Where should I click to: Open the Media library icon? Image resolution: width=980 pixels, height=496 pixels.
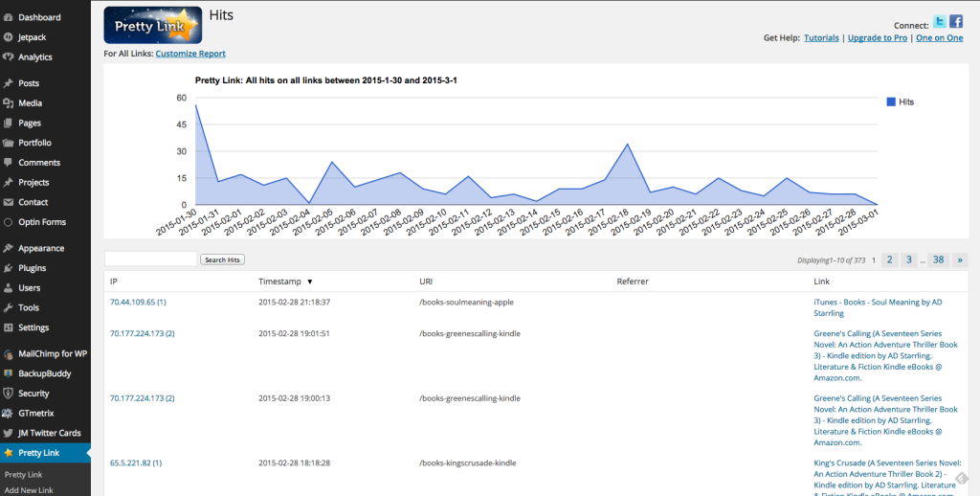pyautogui.click(x=9, y=103)
